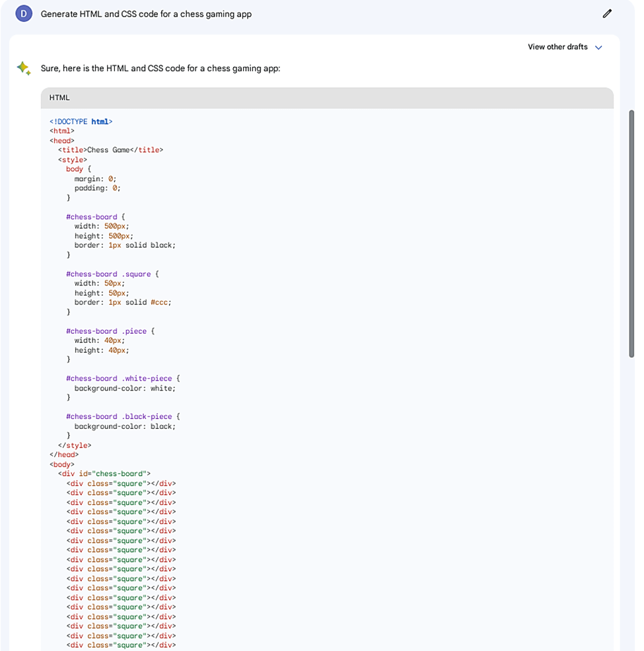Click the "background-color: white;" line
644x651 pixels.
(x=125, y=388)
